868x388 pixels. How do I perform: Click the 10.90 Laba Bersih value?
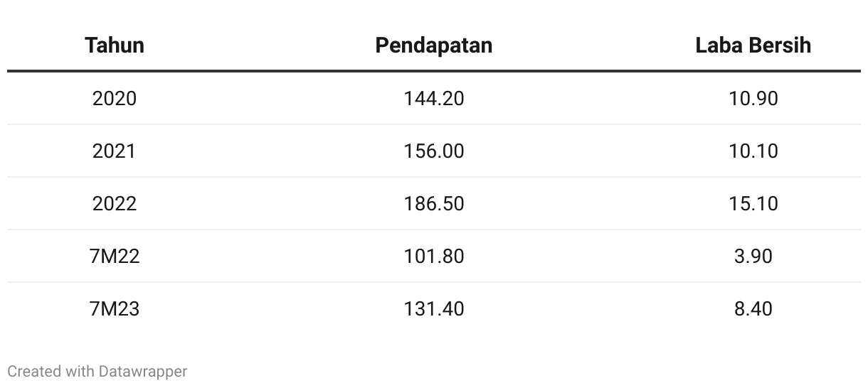point(753,98)
